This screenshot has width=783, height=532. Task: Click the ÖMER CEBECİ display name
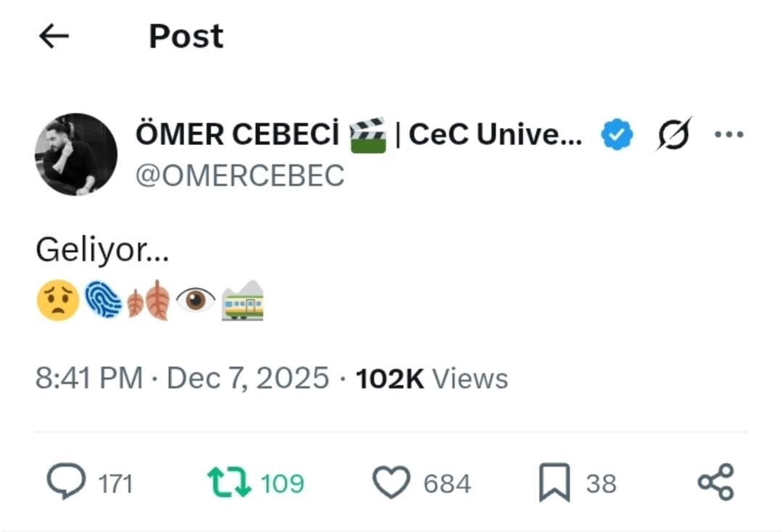pyautogui.click(x=238, y=135)
